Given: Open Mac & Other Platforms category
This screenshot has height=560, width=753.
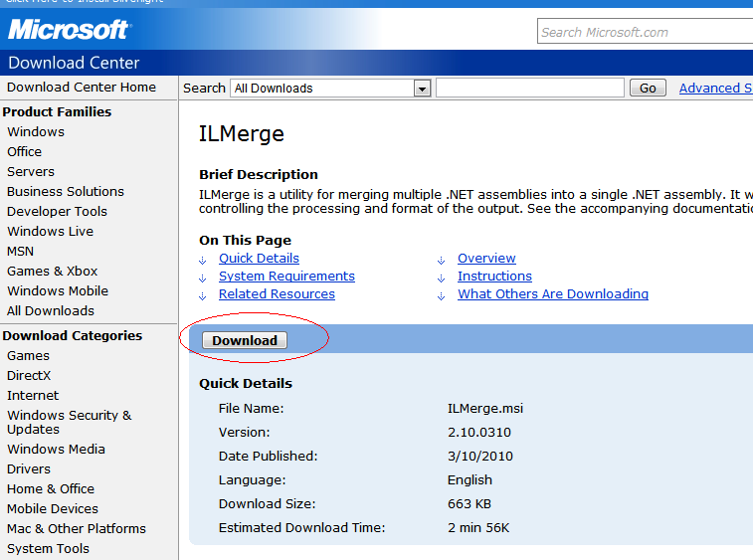Looking at the screenshot, I should (x=77, y=528).
